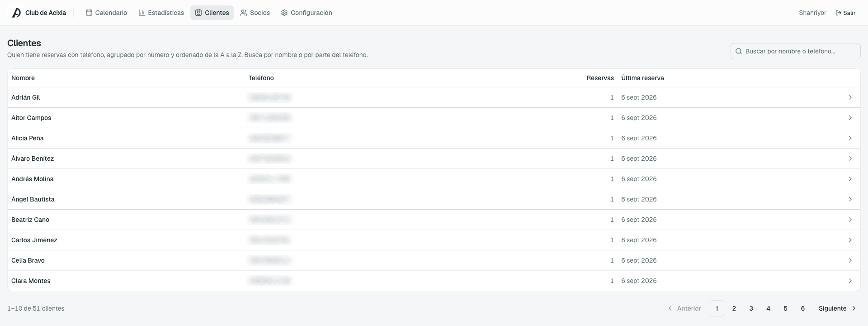Focus the Buscar por nombre o teléfono field
This screenshot has width=868, height=326.
(796, 51)
